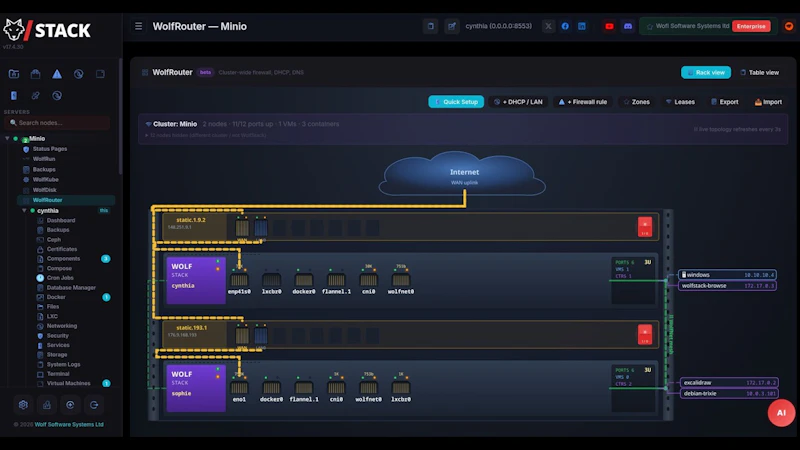Open Networking under cynthia
This screenshot has height=450, width=800.
coord(62,326)
